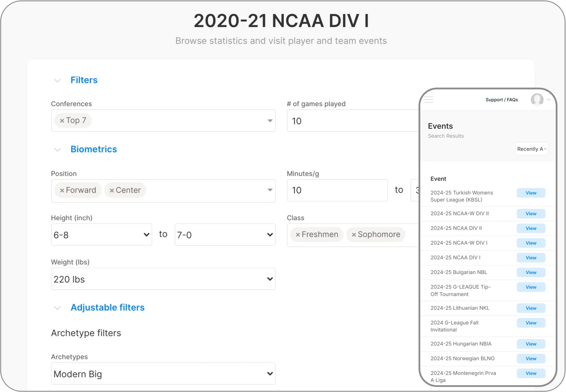566x392 pixels.
Task: Open the hamburger menu in mobile panel
Action: tap(429, 100)
